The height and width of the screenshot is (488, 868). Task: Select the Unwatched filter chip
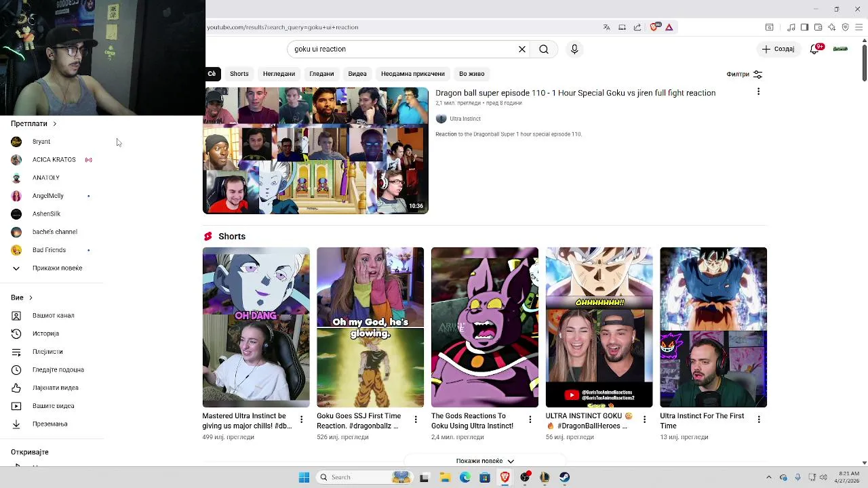(279, 74)
